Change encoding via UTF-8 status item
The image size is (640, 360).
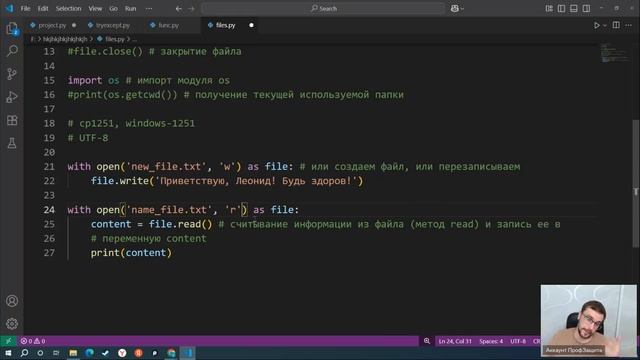click(518, 341)
